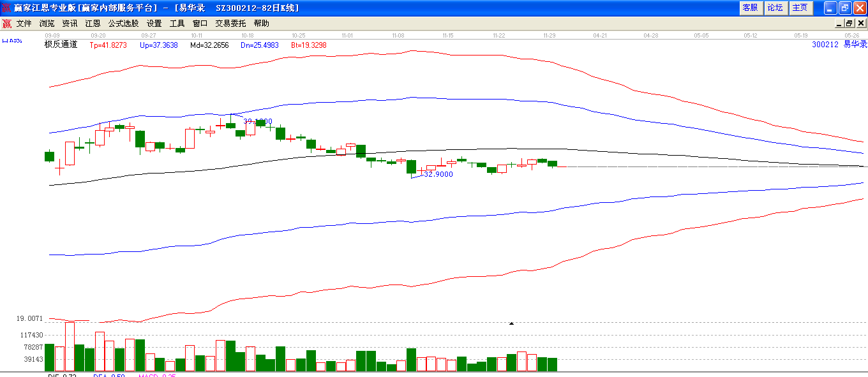Click the 09-27 date on time axis
868x377 pixels.
(x=149, y=36)
